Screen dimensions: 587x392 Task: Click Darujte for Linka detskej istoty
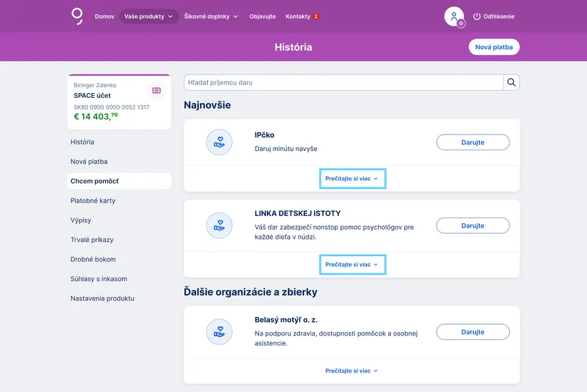click(472, 225)
